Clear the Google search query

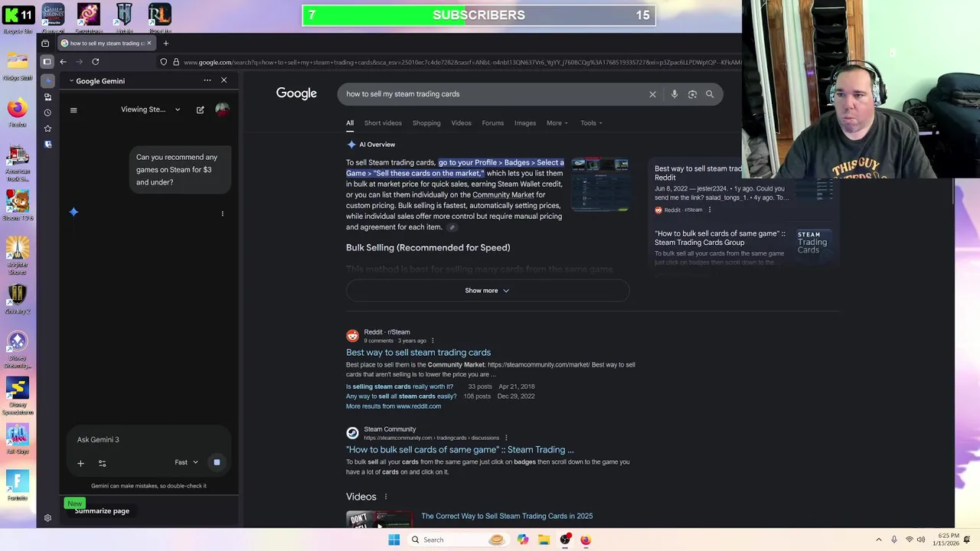pos(652,94)
